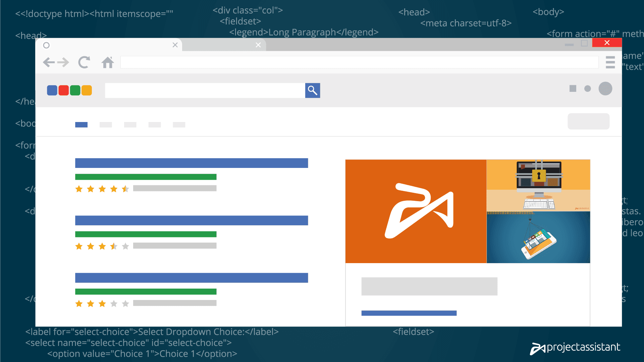This screenshot has height=362, width=644.
Task: Click the gray button at top right
Action: coord(588,121)
